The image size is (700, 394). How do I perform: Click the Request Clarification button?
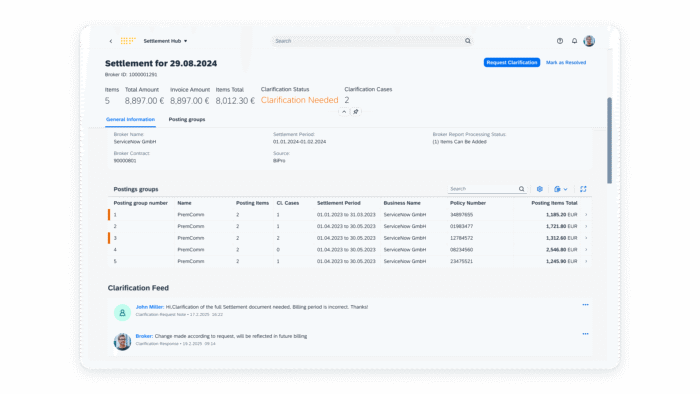(512, 62)
